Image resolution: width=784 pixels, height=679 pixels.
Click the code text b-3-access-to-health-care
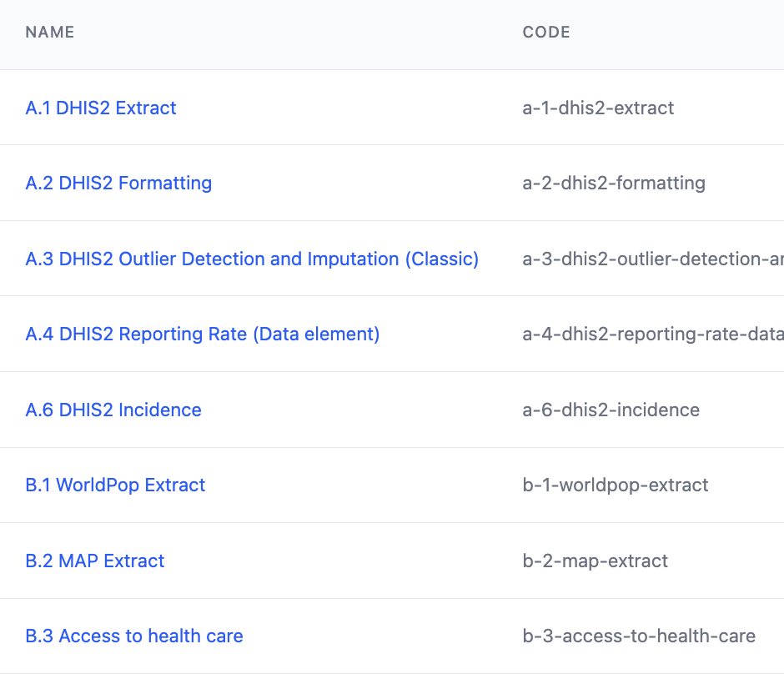tap(639, 636)
